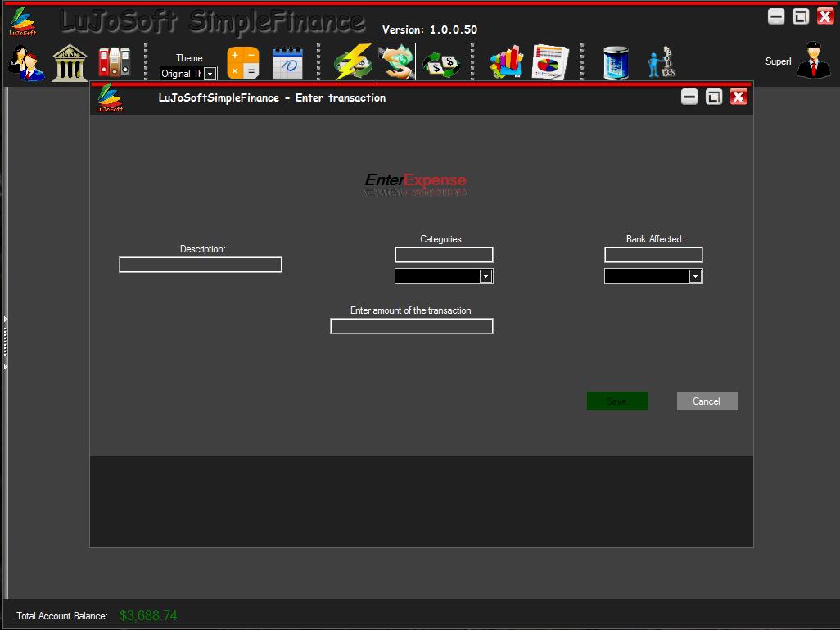Maximize the main SimpleFinance window
The image size is (840, 630).
click(x=801, y=16)
